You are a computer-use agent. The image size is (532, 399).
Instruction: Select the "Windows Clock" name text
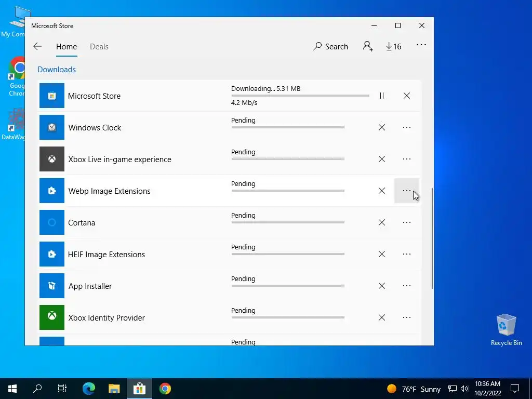(x=95, y=128)
